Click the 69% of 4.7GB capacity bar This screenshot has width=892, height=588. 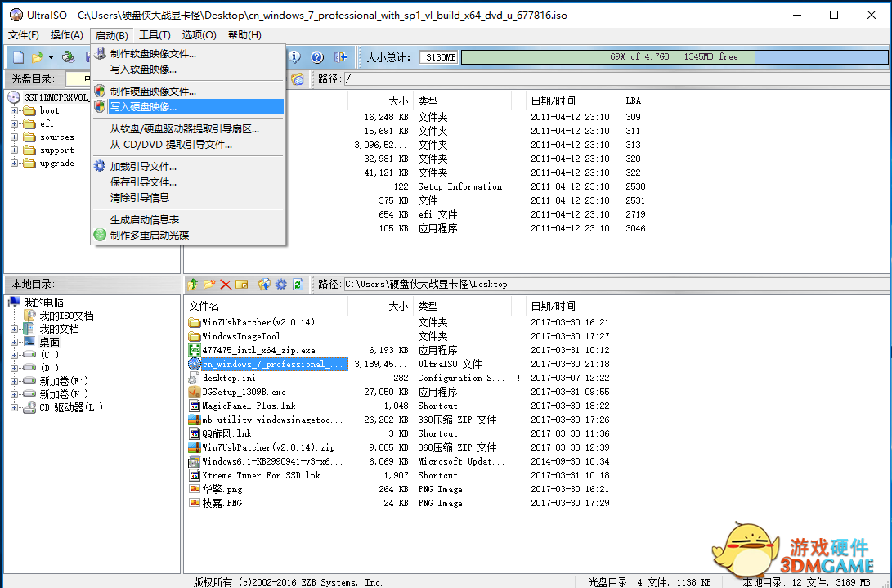[675, 57]
